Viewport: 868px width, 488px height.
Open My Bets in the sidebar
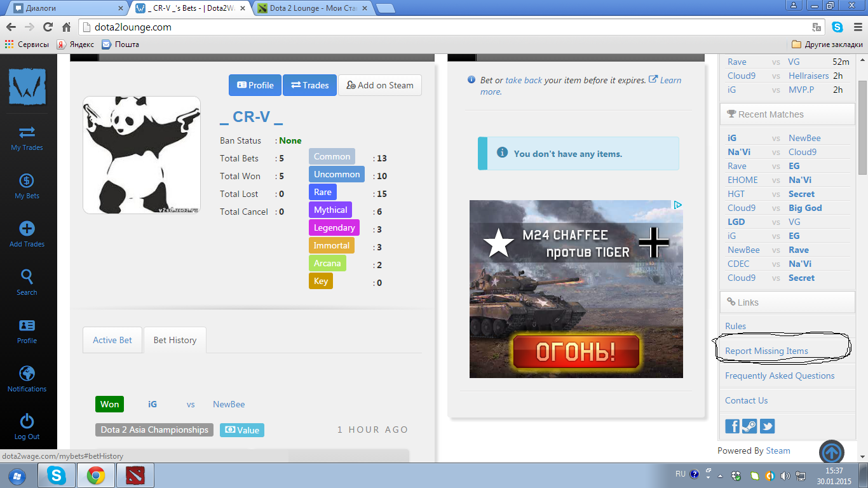coord(27,187)
